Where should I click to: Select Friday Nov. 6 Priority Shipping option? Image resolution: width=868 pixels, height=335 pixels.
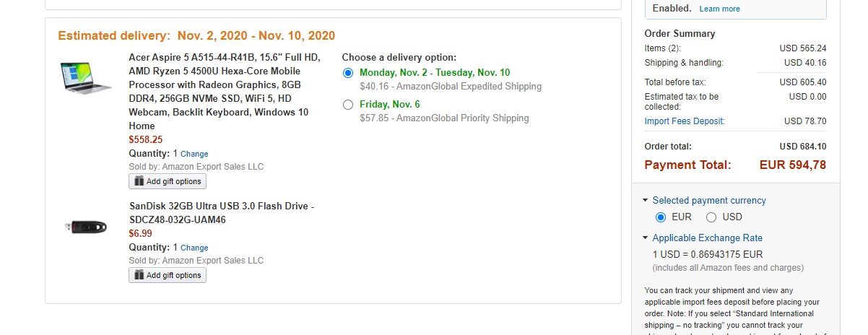pos(349,105)
